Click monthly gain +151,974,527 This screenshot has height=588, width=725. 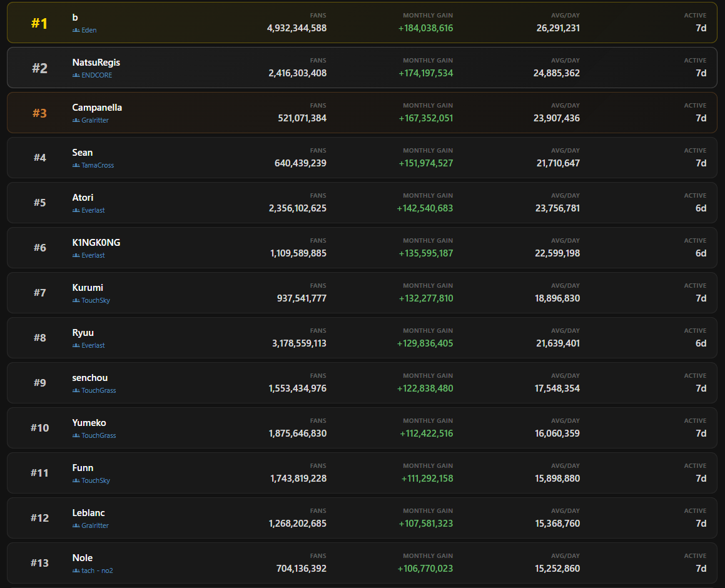coord(426,163)
